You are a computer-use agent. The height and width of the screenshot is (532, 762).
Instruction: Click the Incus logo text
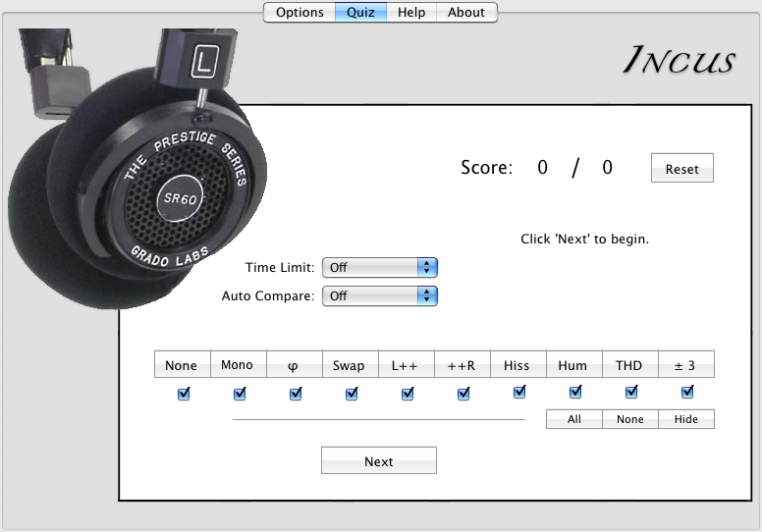coord(680,60)
